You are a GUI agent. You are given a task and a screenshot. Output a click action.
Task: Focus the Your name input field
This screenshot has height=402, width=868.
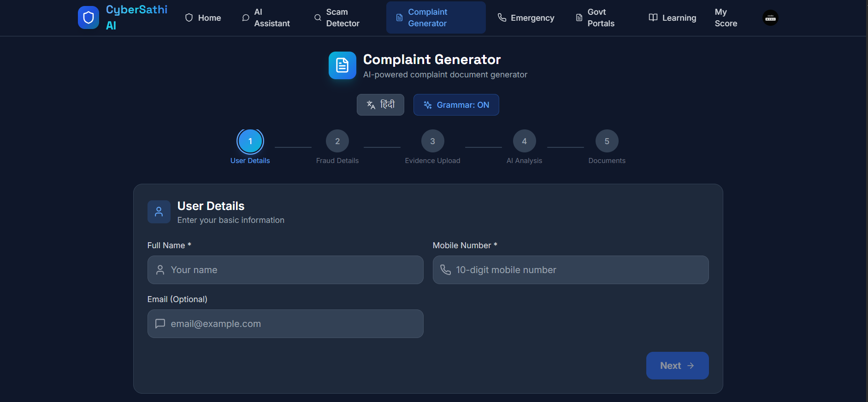click(285, 270)
